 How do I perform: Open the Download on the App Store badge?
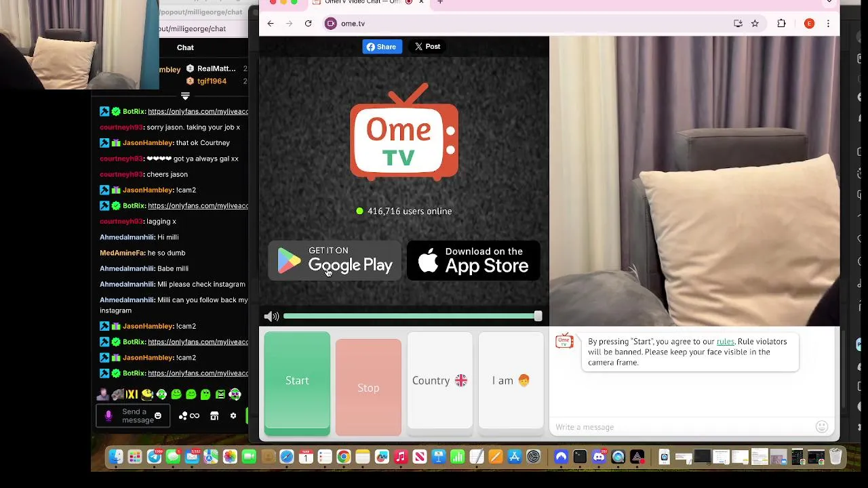pos(473,260)
